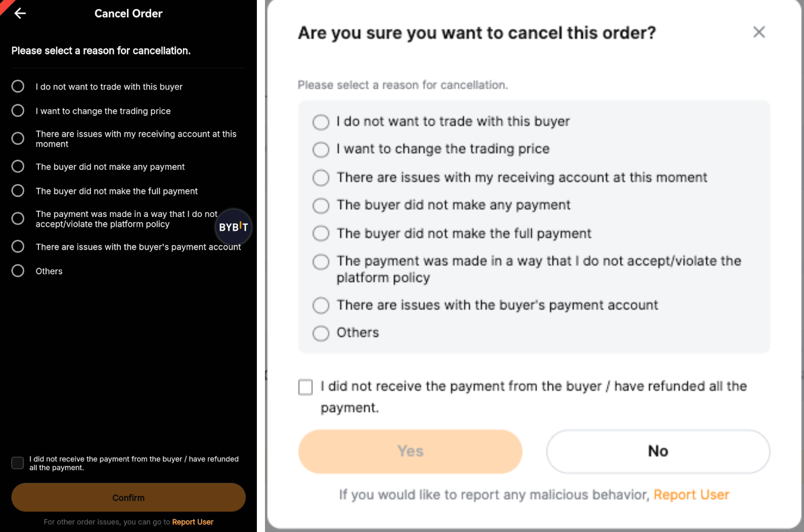Choose 'I want to change the trading price' in dialog
Image resolution: width=804 pixels, height=532 pixels.
[321, 150]
